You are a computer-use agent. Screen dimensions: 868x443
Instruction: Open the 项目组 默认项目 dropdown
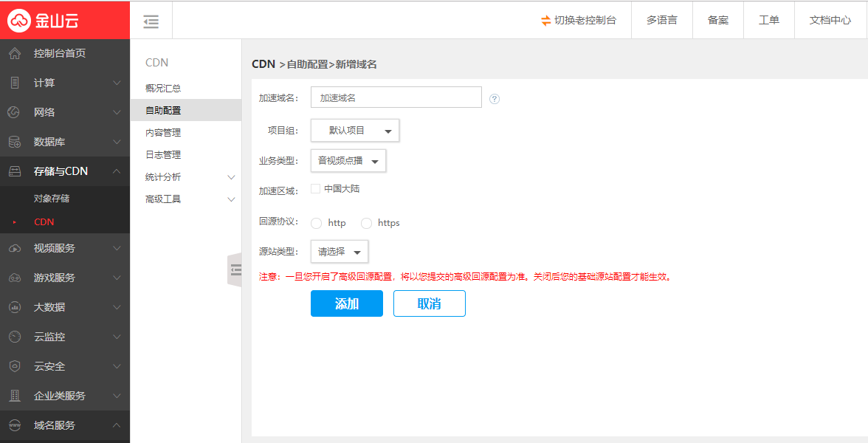[x=355, y=131]
